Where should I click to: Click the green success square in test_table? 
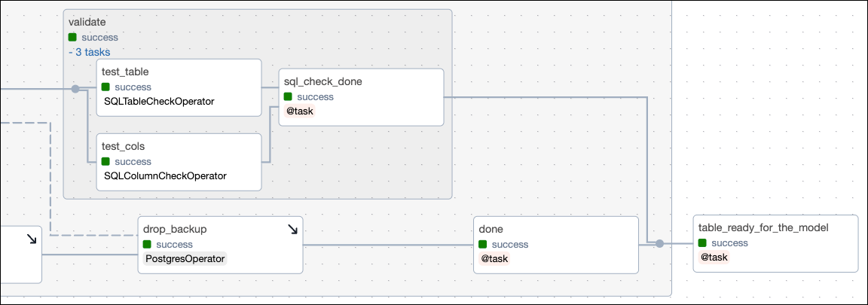coord(105,87)
